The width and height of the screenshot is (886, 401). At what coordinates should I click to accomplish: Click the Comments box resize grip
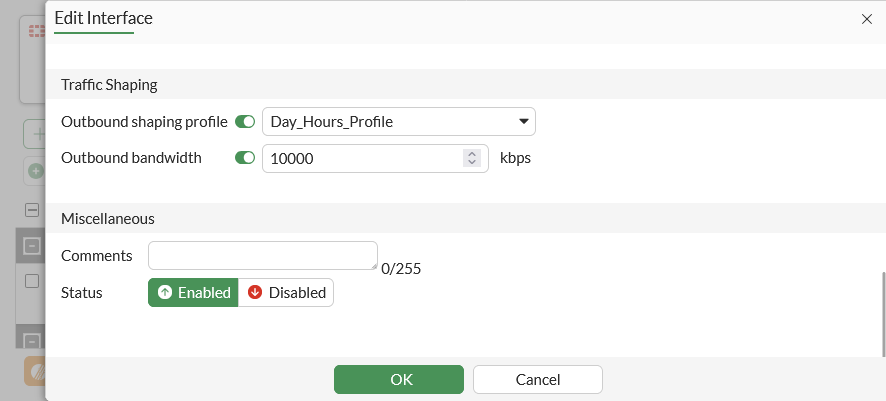[373, 266]
